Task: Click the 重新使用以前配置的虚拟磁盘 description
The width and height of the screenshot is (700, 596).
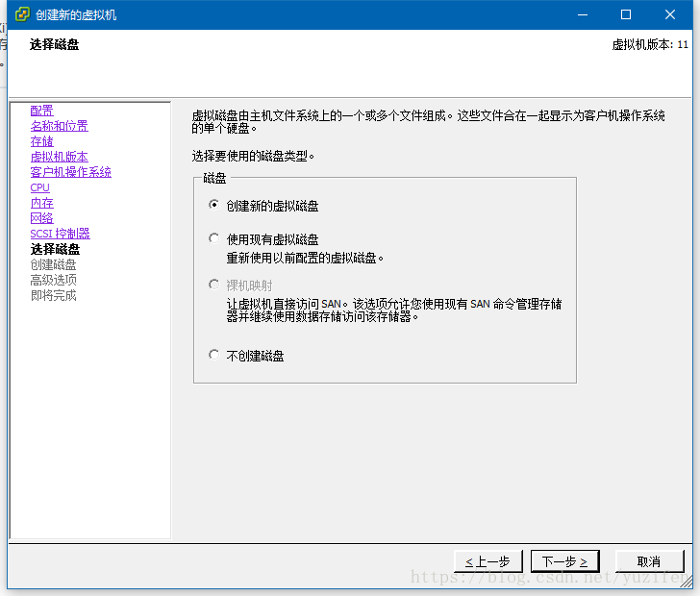Action: point(305,258)
